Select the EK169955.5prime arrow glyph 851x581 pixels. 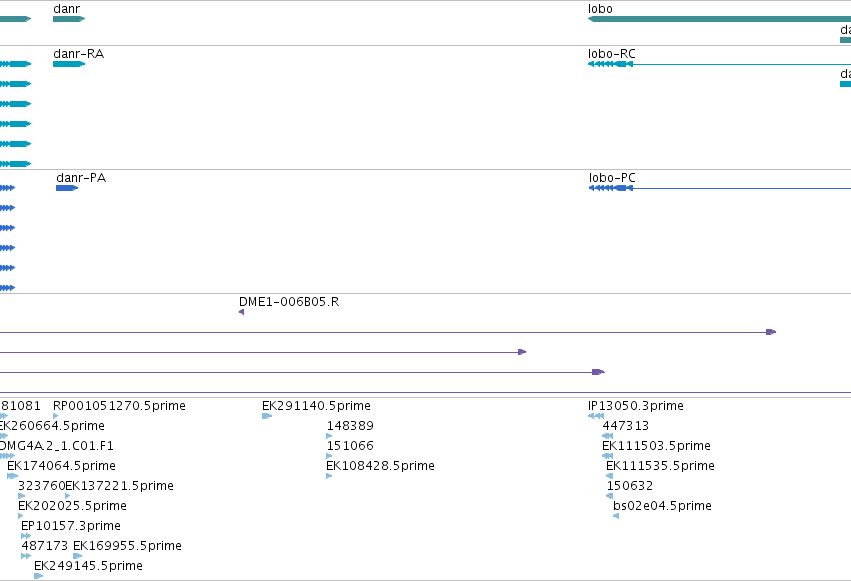click(x=78, y=556)
